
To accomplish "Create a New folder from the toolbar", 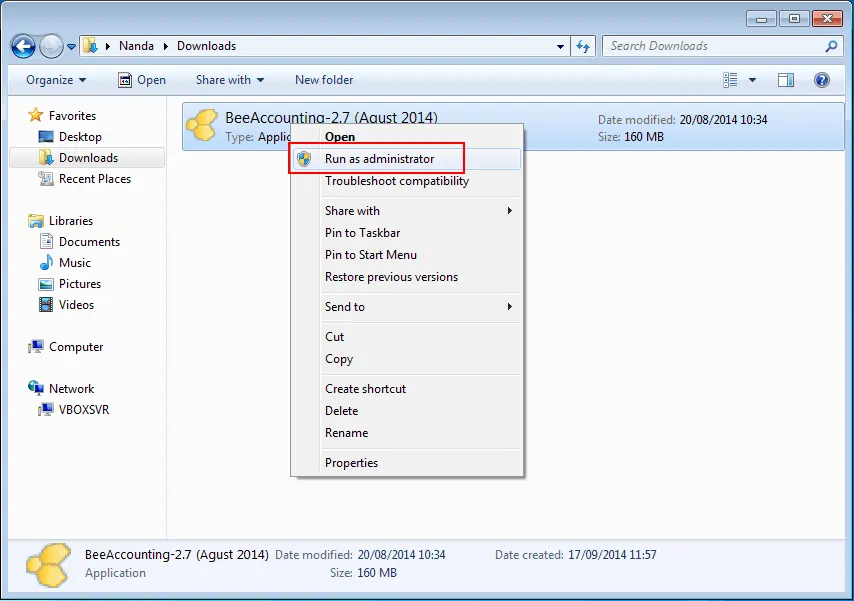I will click(324, 80).
